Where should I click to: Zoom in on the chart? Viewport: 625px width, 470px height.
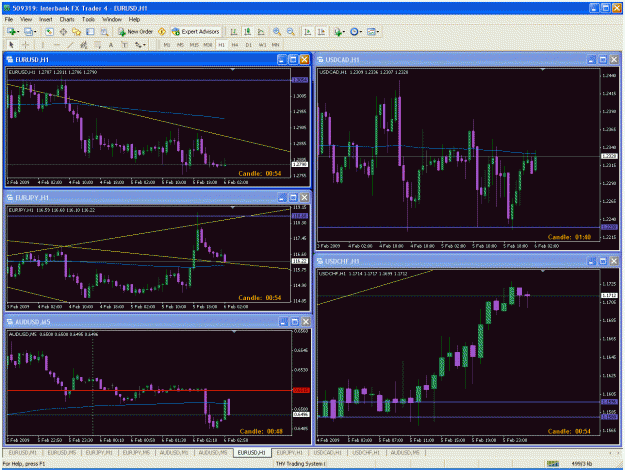277,31
